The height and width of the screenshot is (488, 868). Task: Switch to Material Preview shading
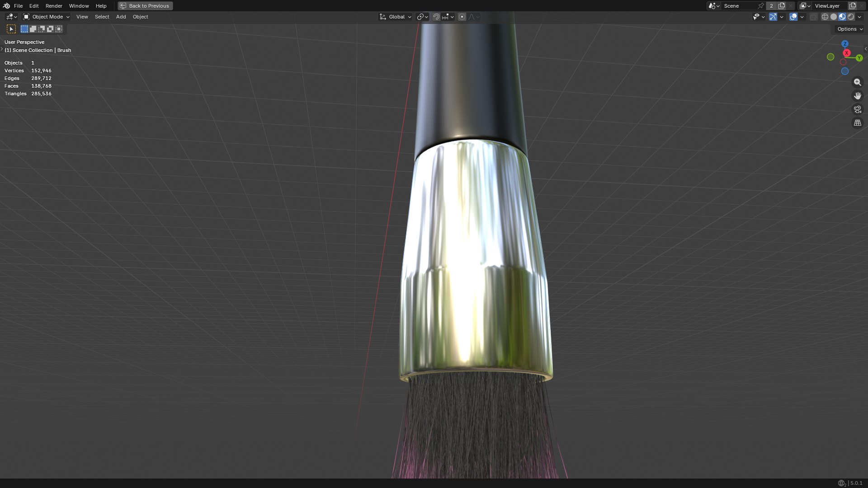pos(842,17)
